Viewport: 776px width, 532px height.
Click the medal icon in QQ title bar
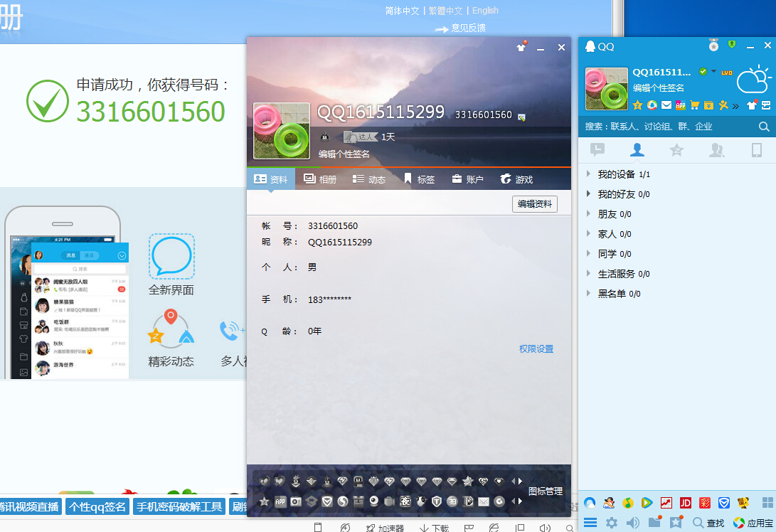713,45
